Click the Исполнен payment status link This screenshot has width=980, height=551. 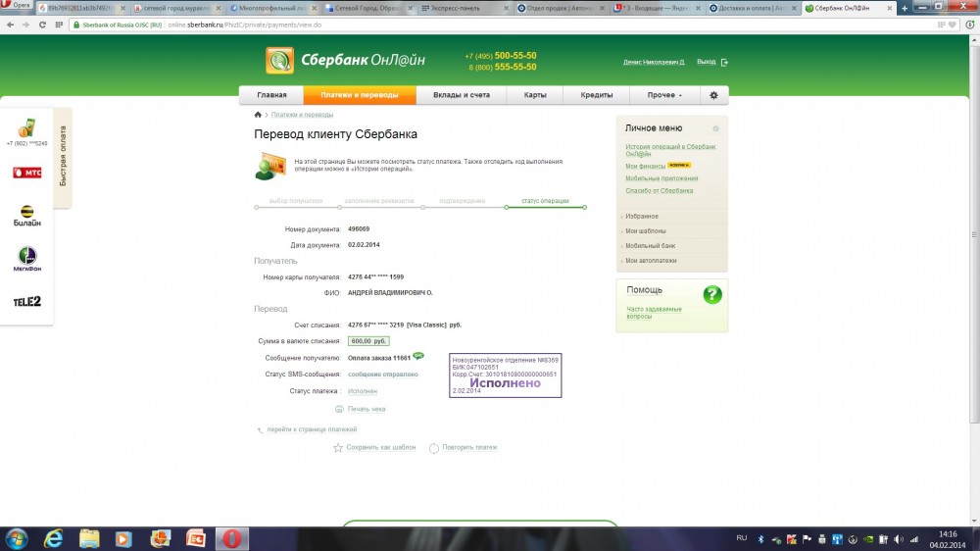click(x=362, y=391)
